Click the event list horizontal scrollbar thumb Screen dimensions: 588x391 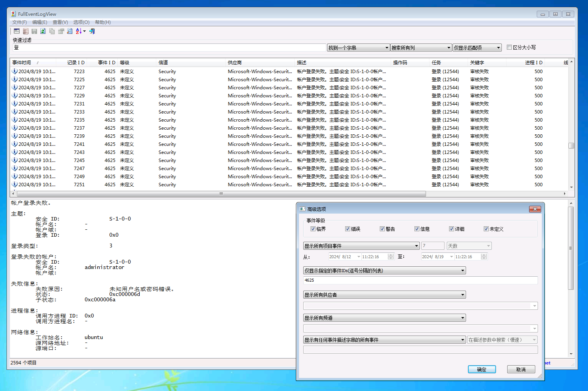[221, 194]
